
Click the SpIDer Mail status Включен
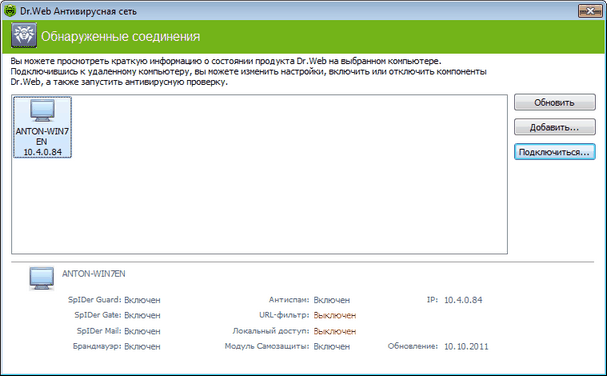[x=142, y=331]
